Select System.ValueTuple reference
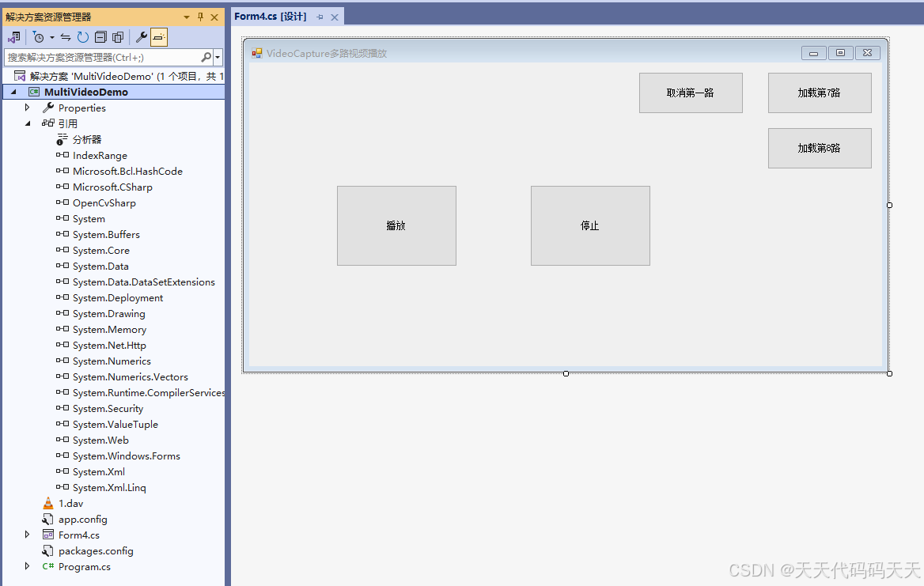This screenshot has height=586, width=924. point(115,425)
